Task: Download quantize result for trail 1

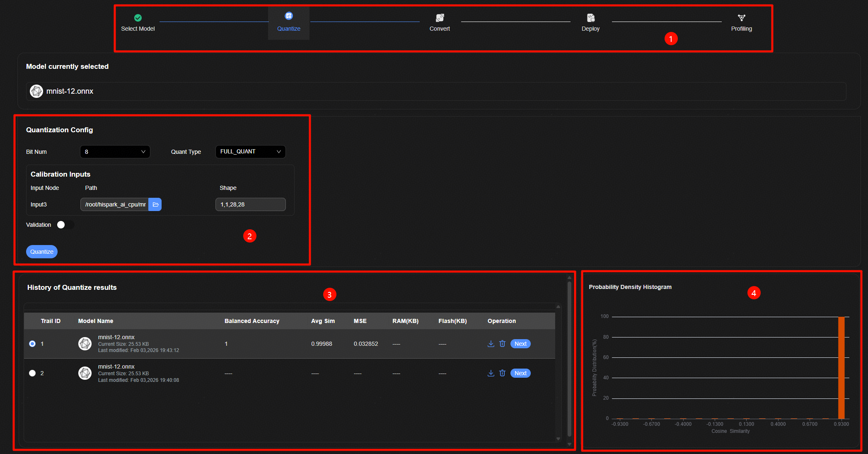Action: point(491,344)
